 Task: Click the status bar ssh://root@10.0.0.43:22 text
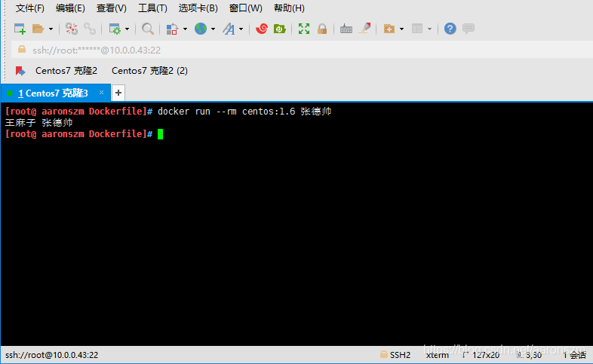51,355
